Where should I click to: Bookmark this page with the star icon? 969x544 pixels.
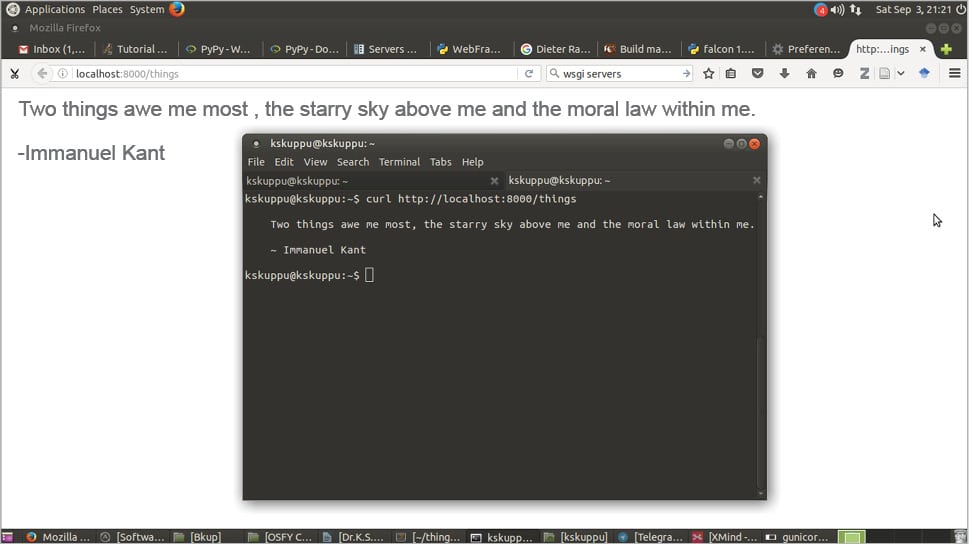709,73
